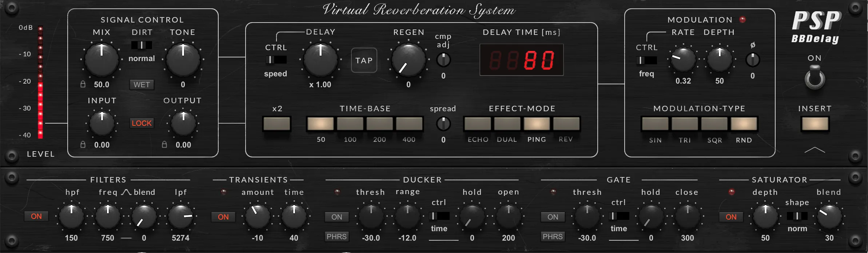
Task: Click the OUTPUT lock icon
Action: pyautogui.click(x=164, y=144)
